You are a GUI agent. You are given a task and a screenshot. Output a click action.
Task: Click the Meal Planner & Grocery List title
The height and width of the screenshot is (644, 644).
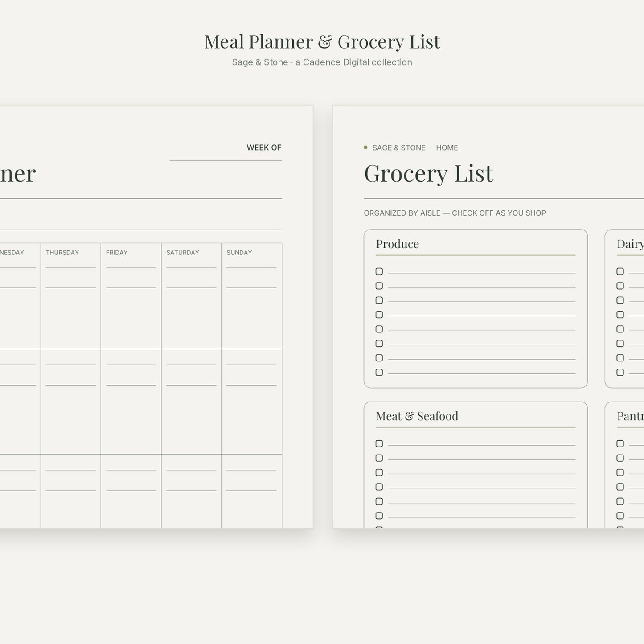click(322, 42)
